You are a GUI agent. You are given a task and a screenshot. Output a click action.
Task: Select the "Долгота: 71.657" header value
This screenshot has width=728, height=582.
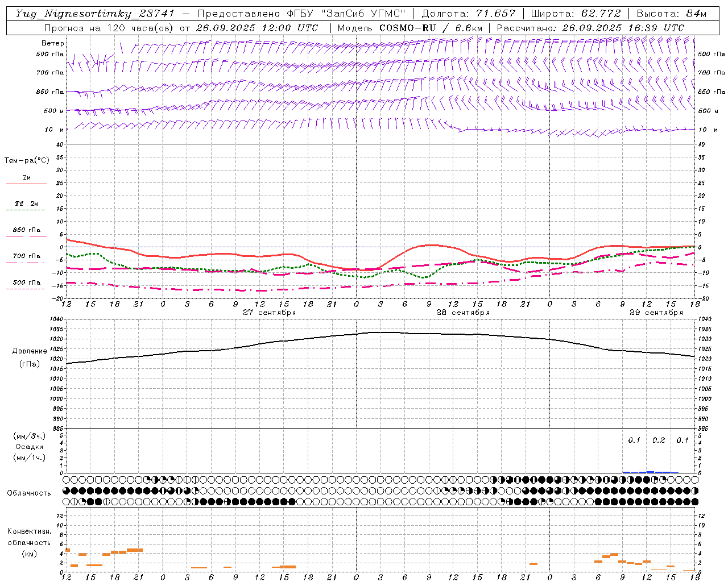click(469, 14)
